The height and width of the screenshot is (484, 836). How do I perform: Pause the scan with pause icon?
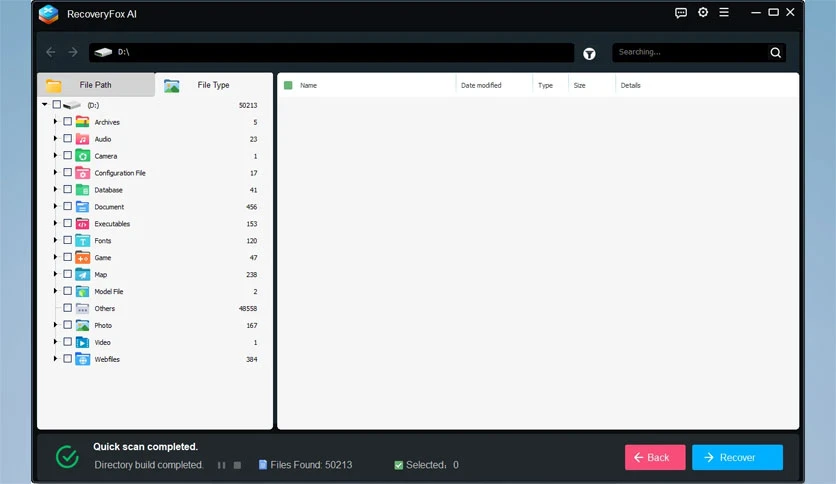click(221, 465)
